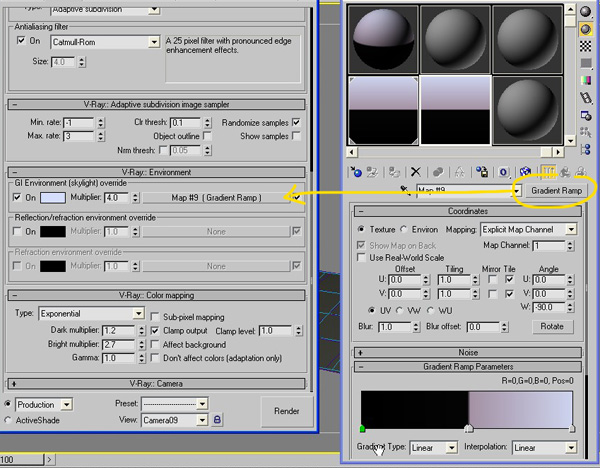This screenshot has width=600, height=468.
Task: Click the Render button
Action: point(285,411)
